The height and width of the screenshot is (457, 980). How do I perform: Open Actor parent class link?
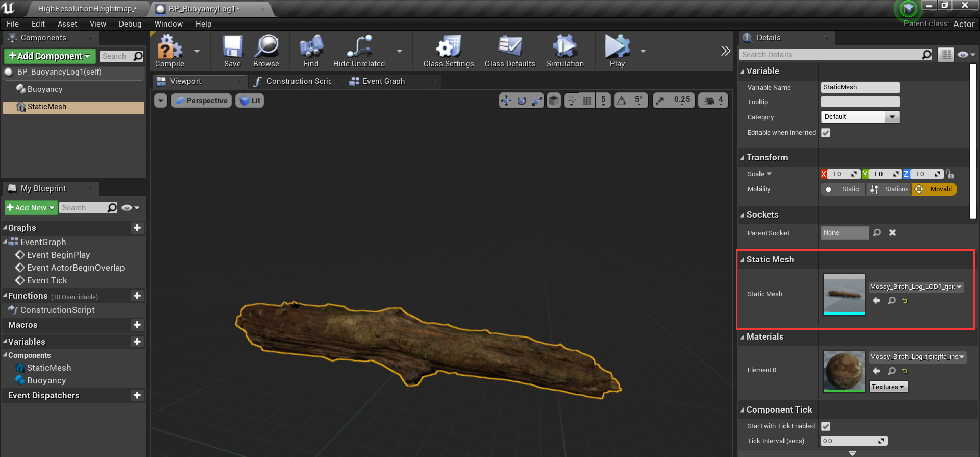coord(964,24)
